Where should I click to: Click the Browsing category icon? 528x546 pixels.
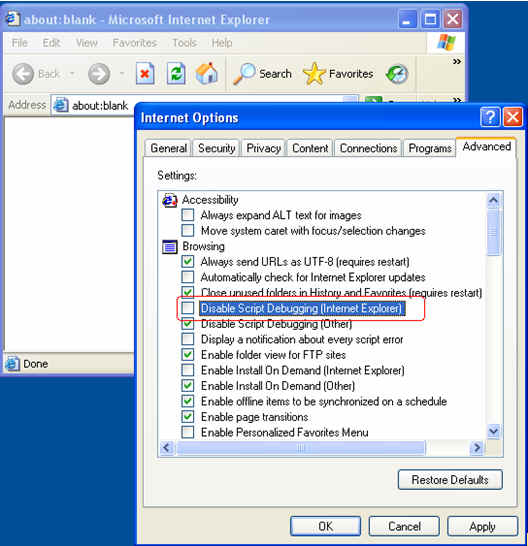pos(170,247)
